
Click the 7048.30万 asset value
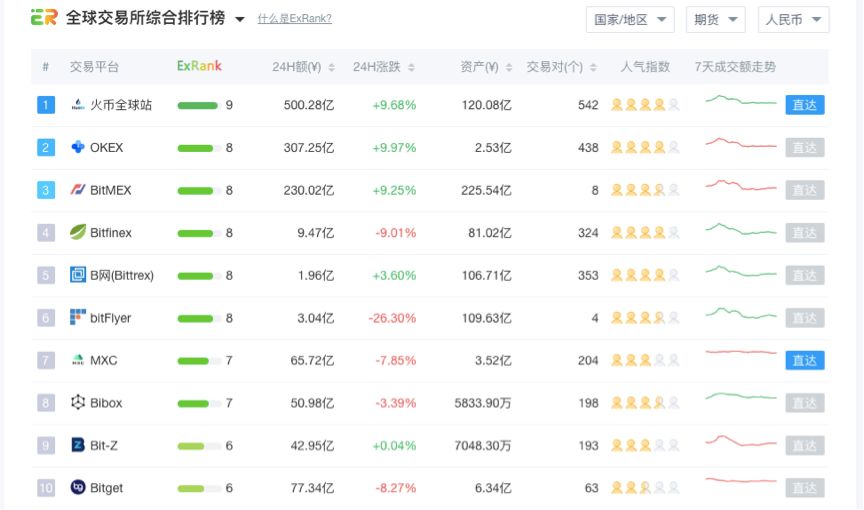[x=483, y=446]
